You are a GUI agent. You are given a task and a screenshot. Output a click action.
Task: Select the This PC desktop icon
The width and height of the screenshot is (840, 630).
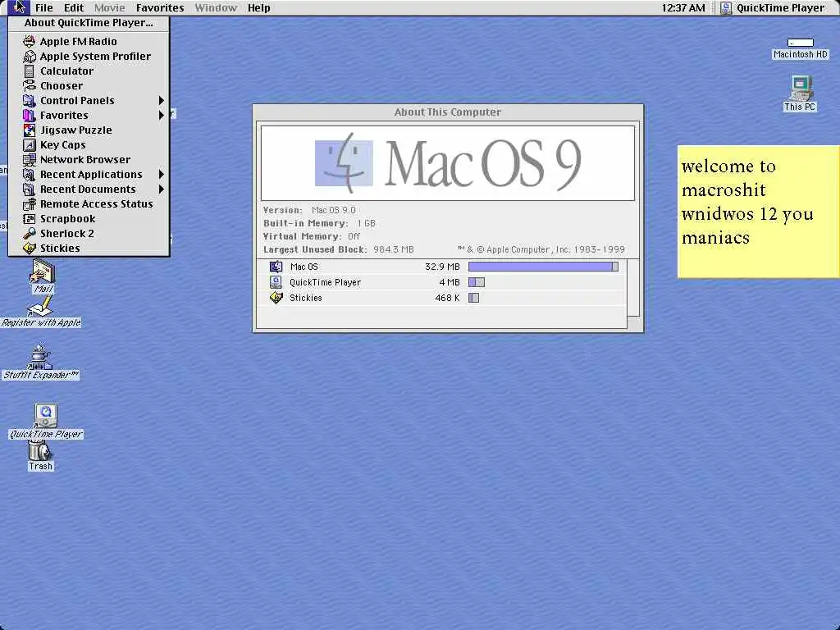click(x=801, y=88)
